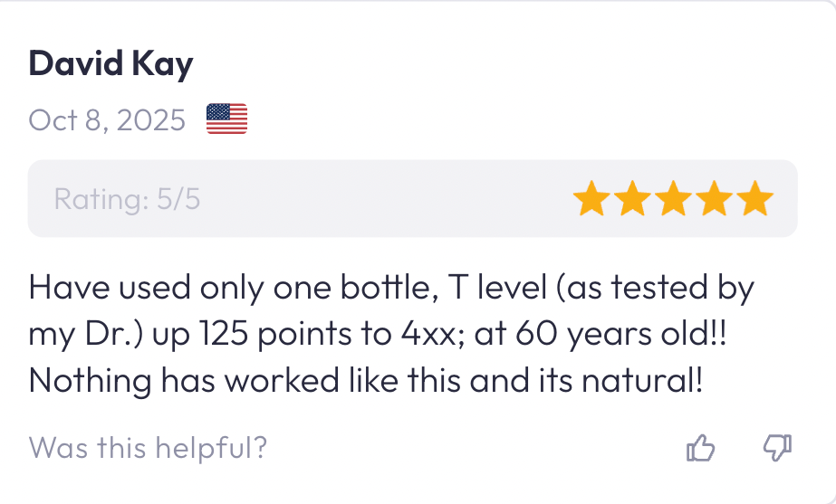Image resolution: width=836 pixels, height=504 pixels.
Task: Click the "Was this helpful?" text
Action: point(148,447)
